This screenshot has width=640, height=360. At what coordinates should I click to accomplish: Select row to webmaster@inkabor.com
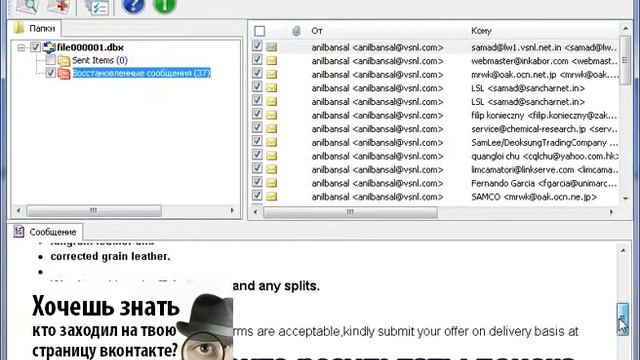pos(435,61)
